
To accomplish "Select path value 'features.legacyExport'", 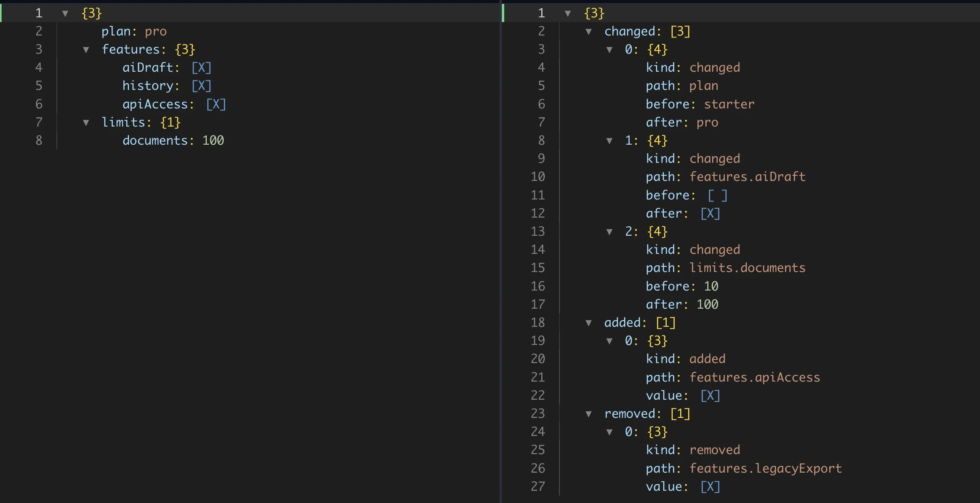I will pos(765,469).
